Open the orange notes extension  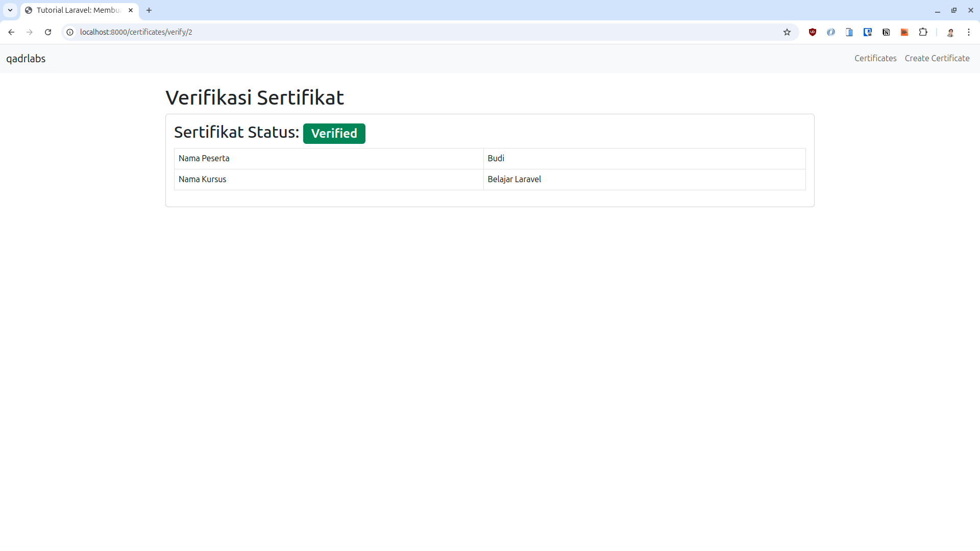[904, 32]
